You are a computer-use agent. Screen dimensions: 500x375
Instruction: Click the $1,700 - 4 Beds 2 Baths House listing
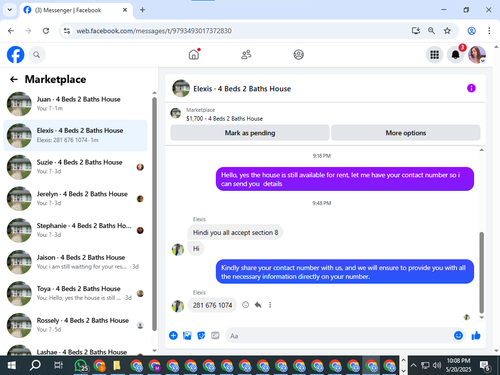pos(224,119)
